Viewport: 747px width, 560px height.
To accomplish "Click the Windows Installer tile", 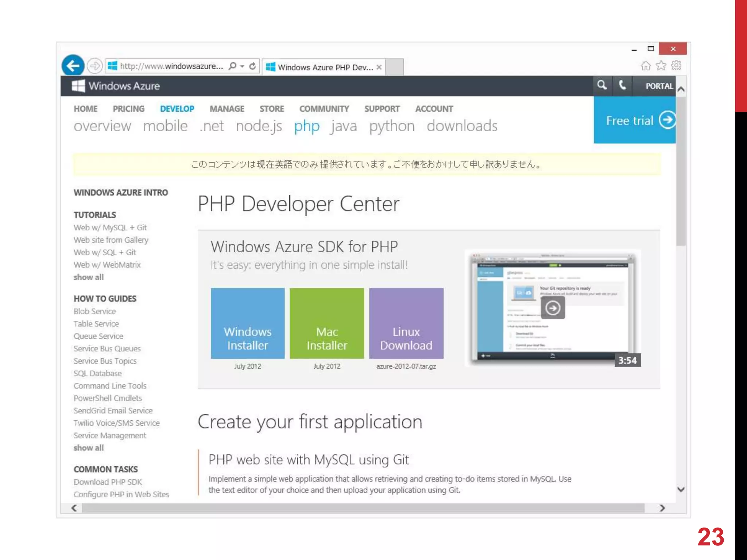I will pos(248,323).
